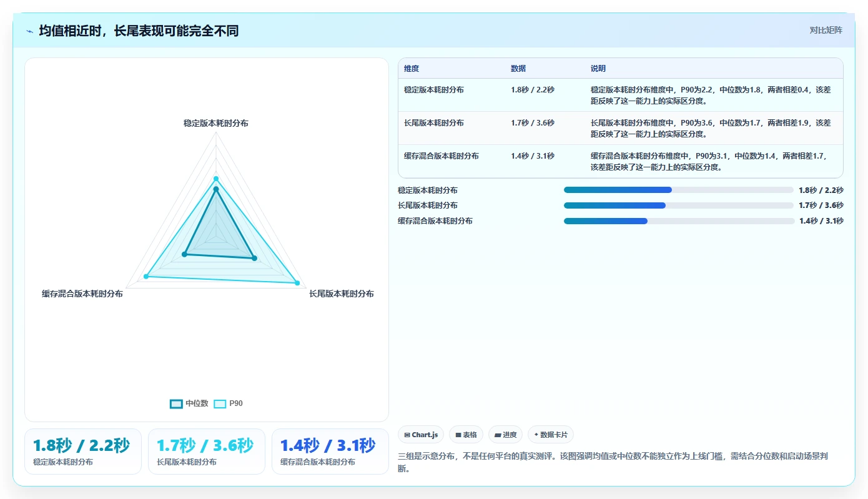This screenshot has width=868, height=499.
Task: Click the Chart.js chip's icon
Action: pyautogui.click(x=407, y=435)
